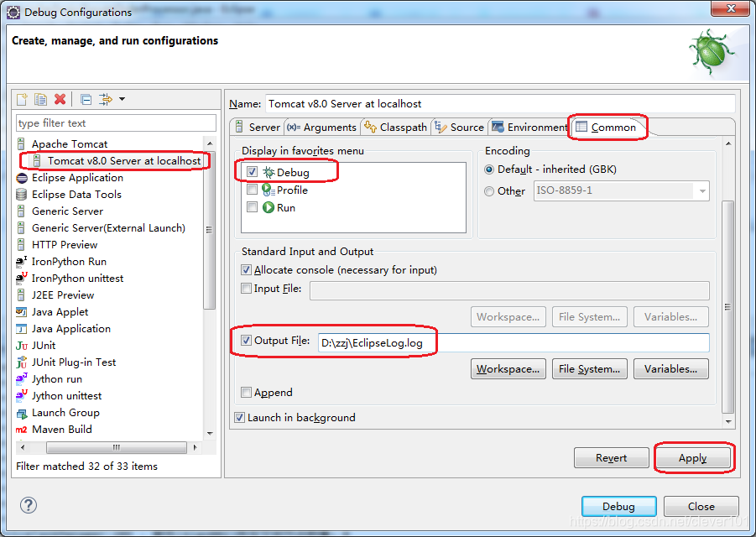Click the IronPython Run icon
Viewport: 756px width, 537px height.
click(22, 262)
